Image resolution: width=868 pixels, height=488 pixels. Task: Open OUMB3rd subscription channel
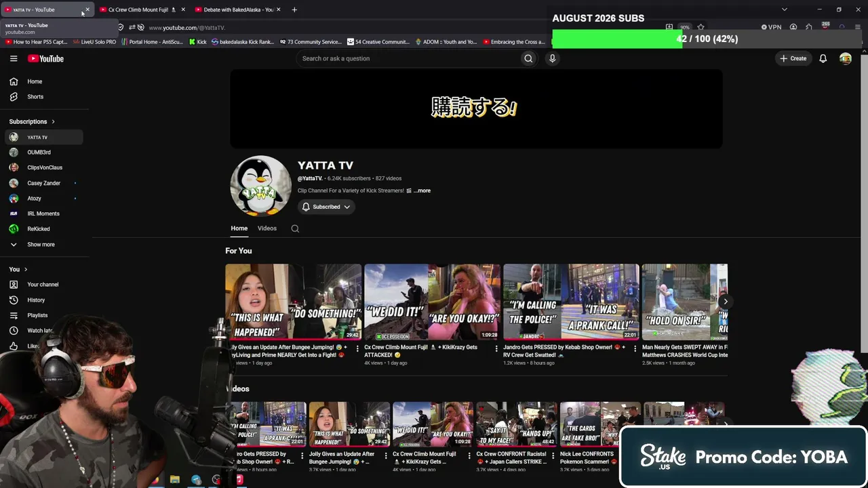44,152
